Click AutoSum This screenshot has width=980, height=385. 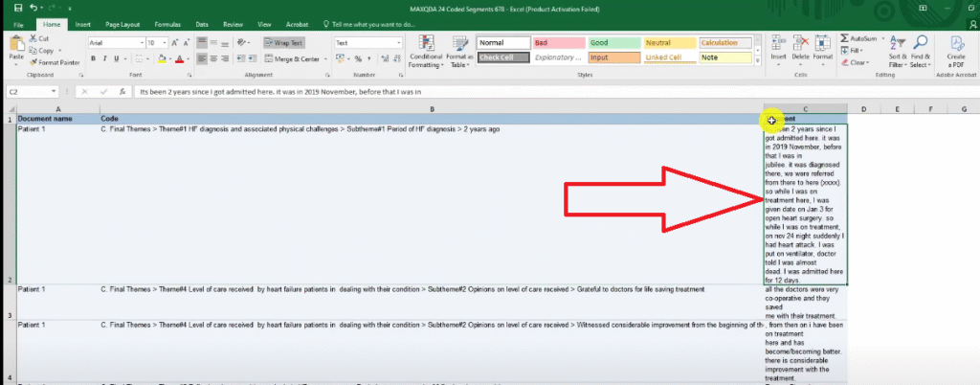[x=858, y=38]
